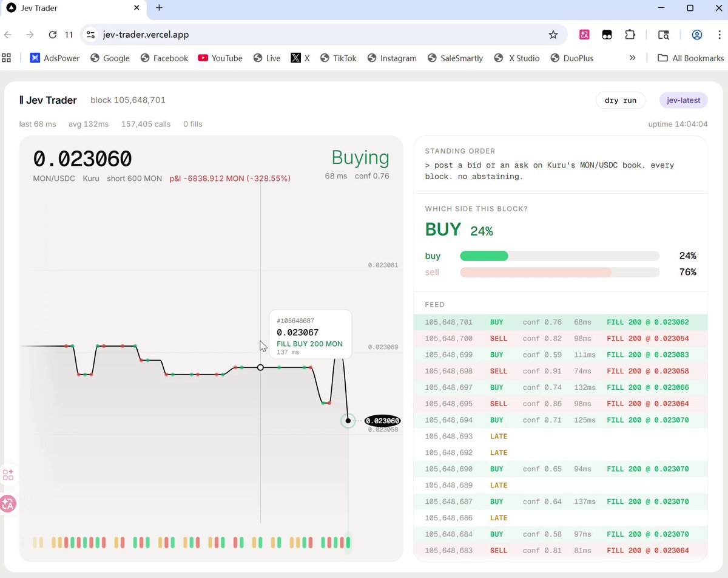Open the X bookmark

point(300,58)
